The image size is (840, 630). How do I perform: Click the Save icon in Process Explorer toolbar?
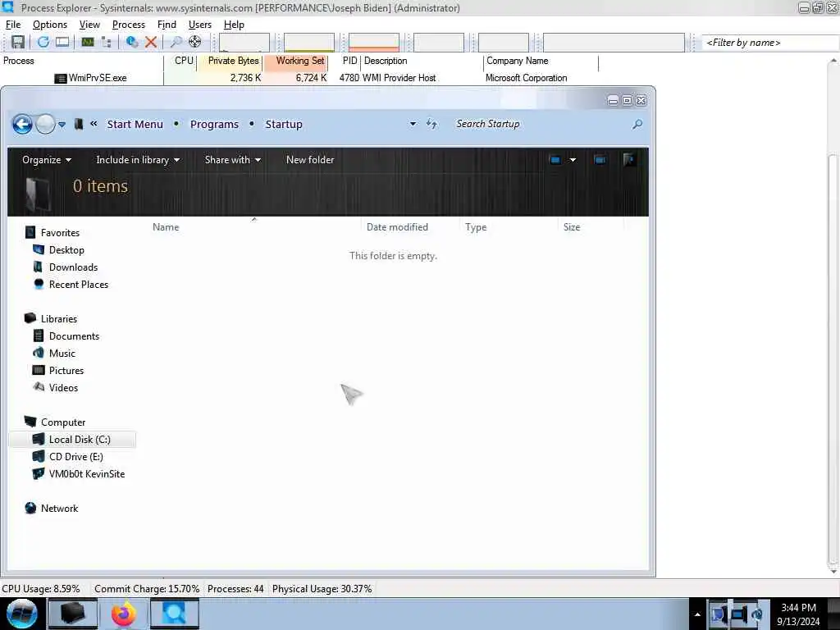click(18, 42)
